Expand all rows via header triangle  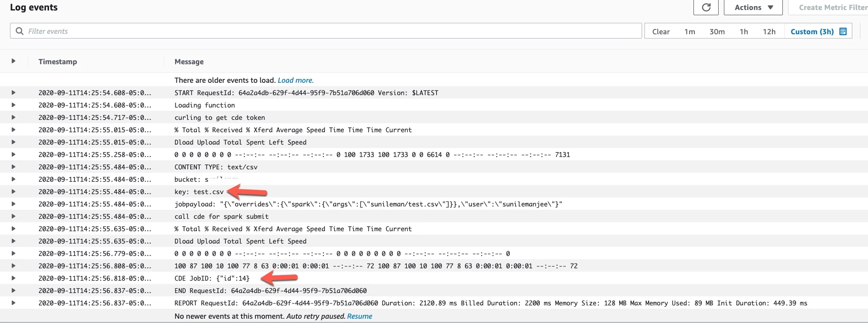(13, 61)
